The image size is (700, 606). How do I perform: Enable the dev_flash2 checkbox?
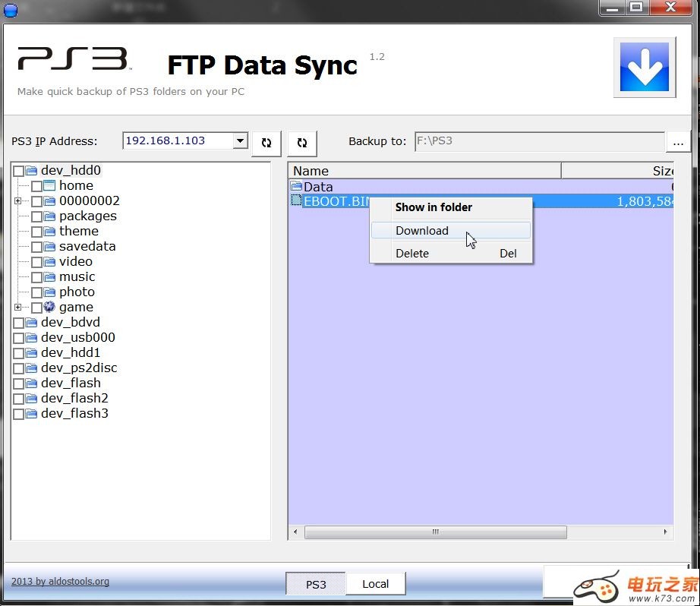[x=18, y=399]
